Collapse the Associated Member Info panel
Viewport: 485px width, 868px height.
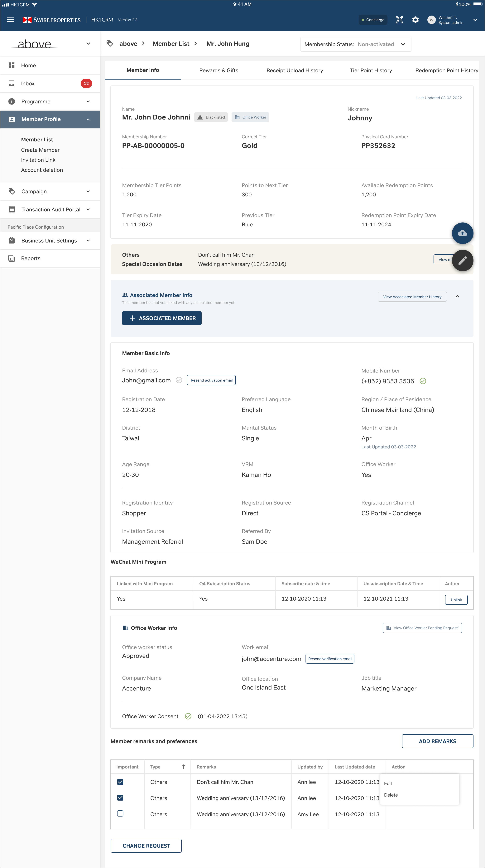457,296
